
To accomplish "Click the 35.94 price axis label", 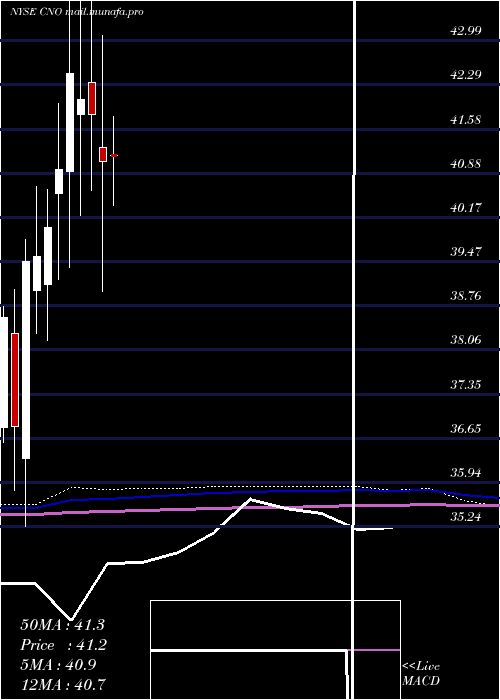I will coord(466,472).
